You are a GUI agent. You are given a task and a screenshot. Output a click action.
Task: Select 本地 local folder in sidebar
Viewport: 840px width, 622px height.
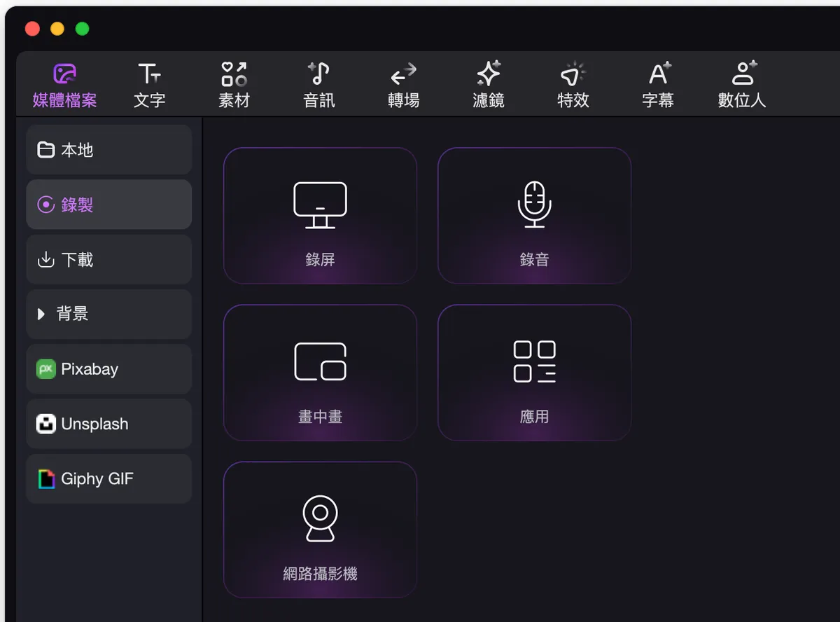[x=109, y=150]
